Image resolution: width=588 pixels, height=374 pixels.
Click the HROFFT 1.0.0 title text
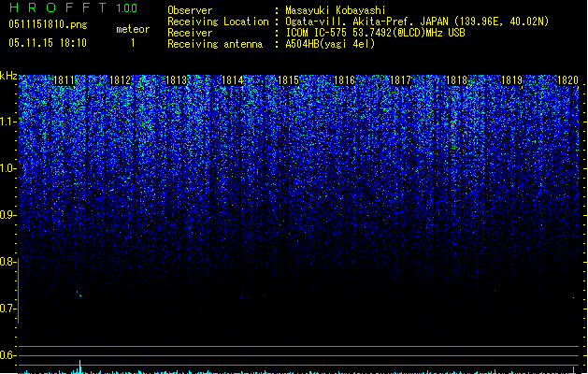(x=73, y=7)
